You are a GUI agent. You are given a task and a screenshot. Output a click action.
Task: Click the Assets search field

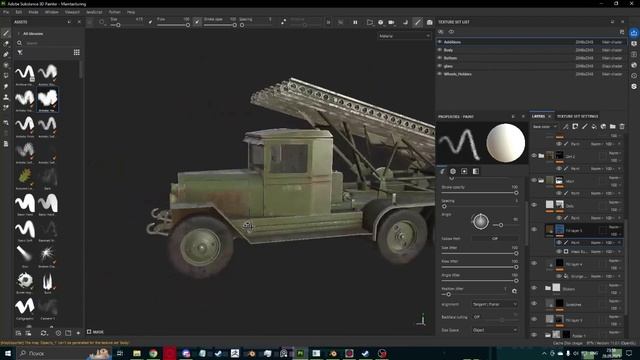point(50,42)
